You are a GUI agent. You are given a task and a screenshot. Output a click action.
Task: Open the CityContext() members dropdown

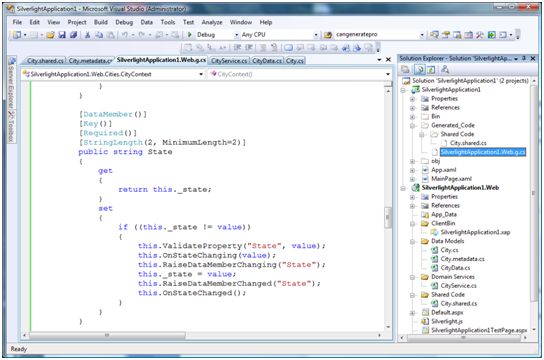pos(388,74)
